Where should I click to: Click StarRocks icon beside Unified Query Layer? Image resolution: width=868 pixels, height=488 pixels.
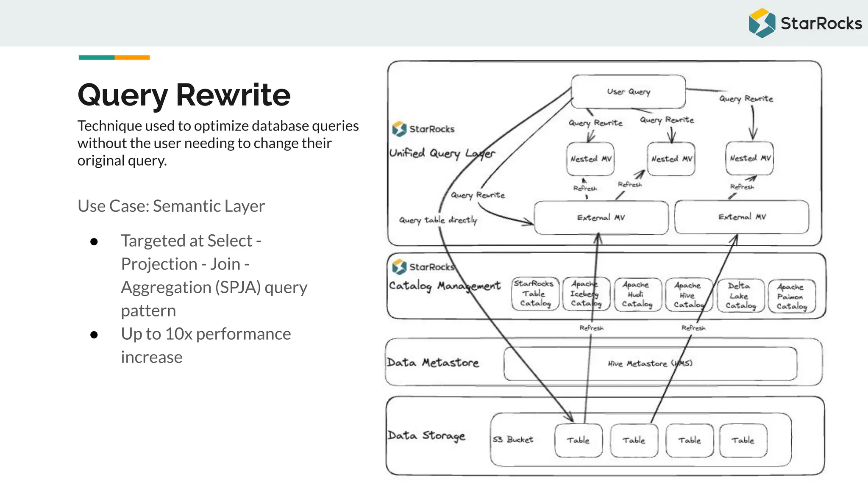point(399,129)
